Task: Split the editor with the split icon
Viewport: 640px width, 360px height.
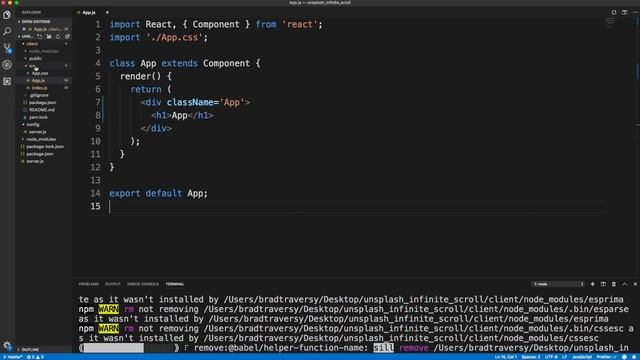Action: coord(624,13)
